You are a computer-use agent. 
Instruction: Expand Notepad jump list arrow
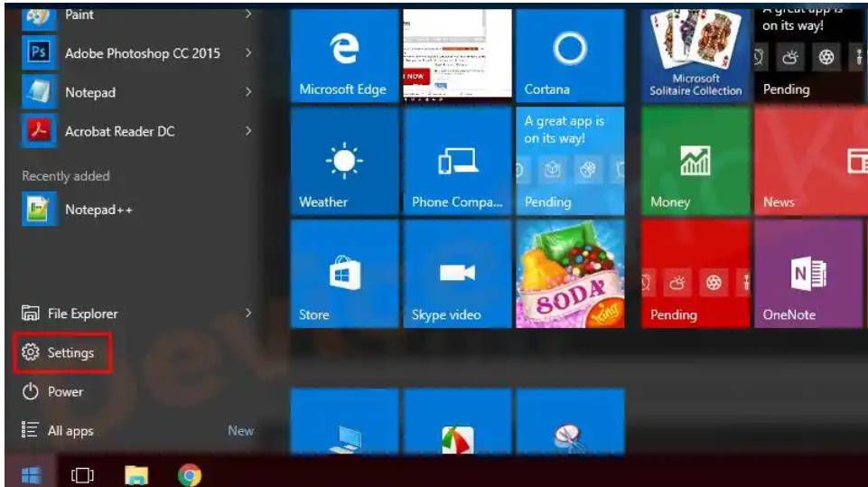click(248, 92)
